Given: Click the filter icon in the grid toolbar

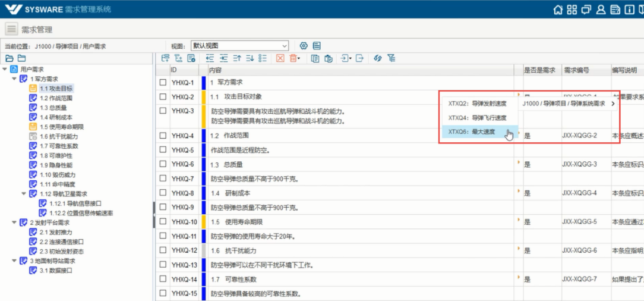Looking at the screenshot, I should [x=391, y=58].
